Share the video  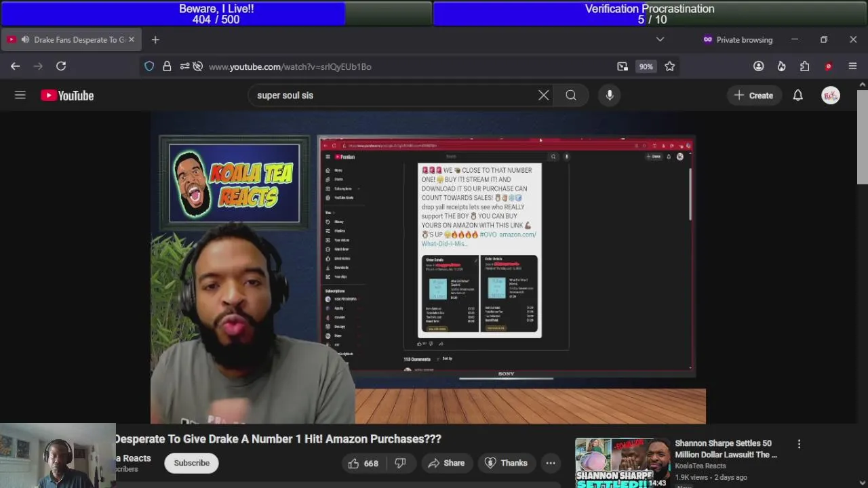pos(446,464)
